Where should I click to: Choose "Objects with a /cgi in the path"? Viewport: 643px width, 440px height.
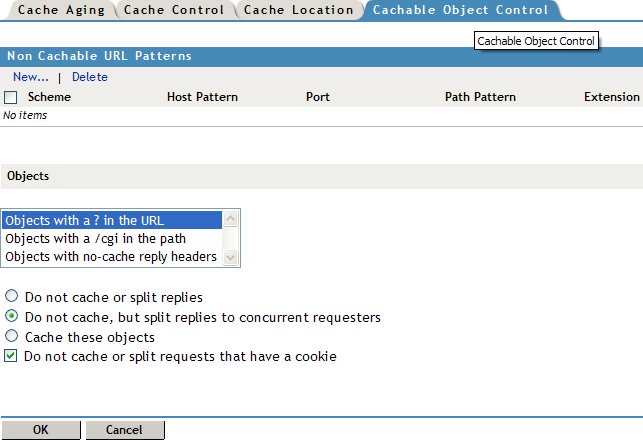pos(96,238)
